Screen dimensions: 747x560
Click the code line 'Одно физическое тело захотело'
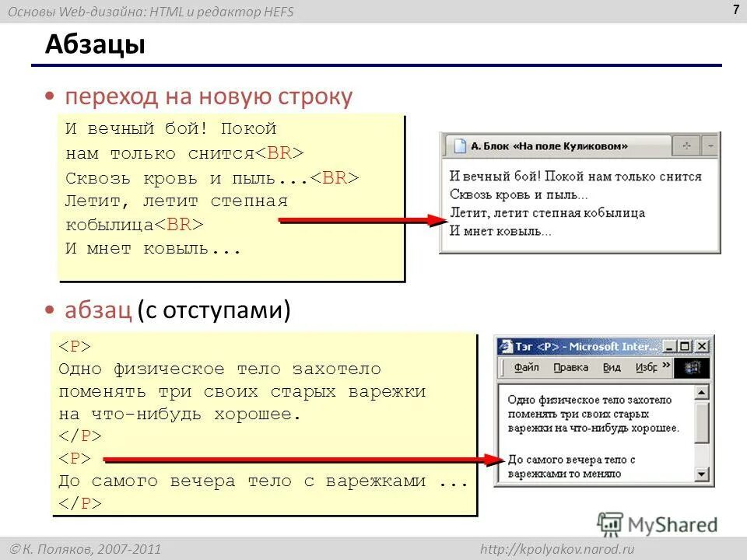pyautogui.click(x=219, y=369)
